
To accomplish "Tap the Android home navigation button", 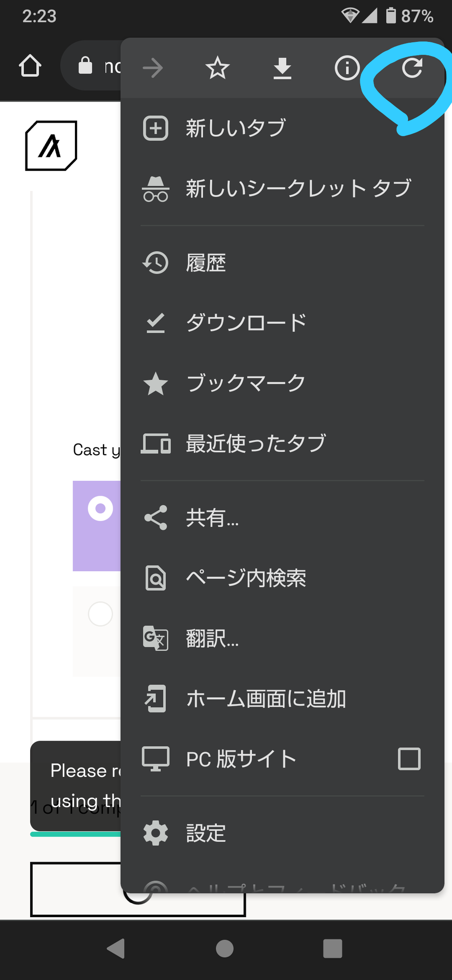I will tap(225, 949).
